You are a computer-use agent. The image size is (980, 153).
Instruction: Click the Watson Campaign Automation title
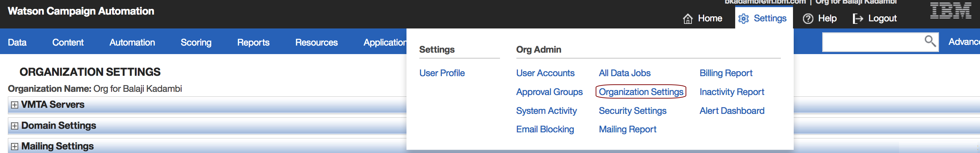point(81,11)
